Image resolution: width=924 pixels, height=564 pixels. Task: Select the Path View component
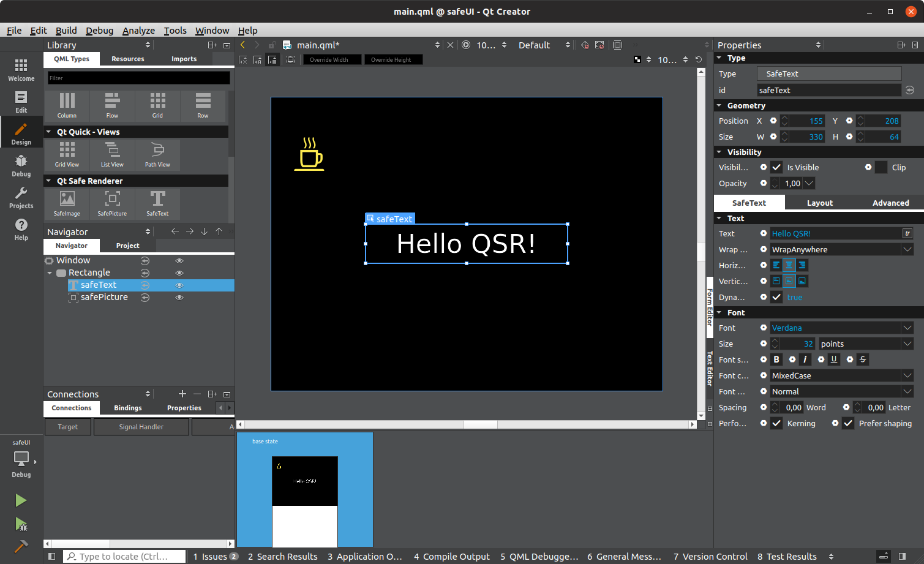pyautogui.click(x=157, y=154)
